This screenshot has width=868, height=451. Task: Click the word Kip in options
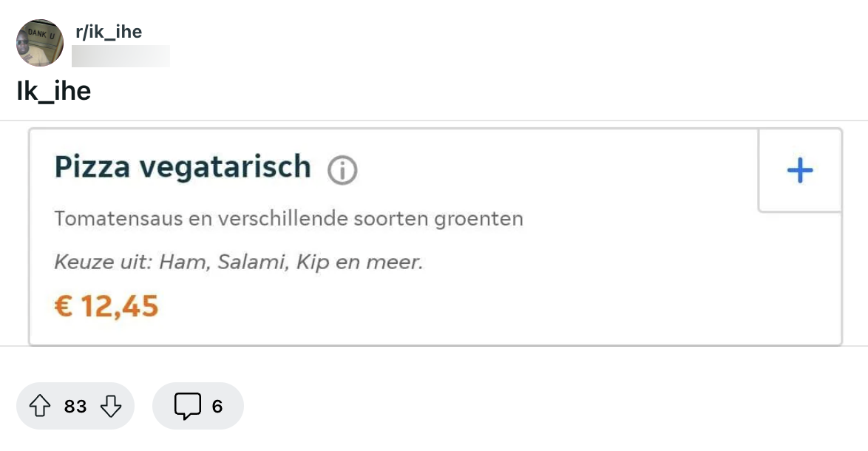pyautogui.click(x=311, y=262)
